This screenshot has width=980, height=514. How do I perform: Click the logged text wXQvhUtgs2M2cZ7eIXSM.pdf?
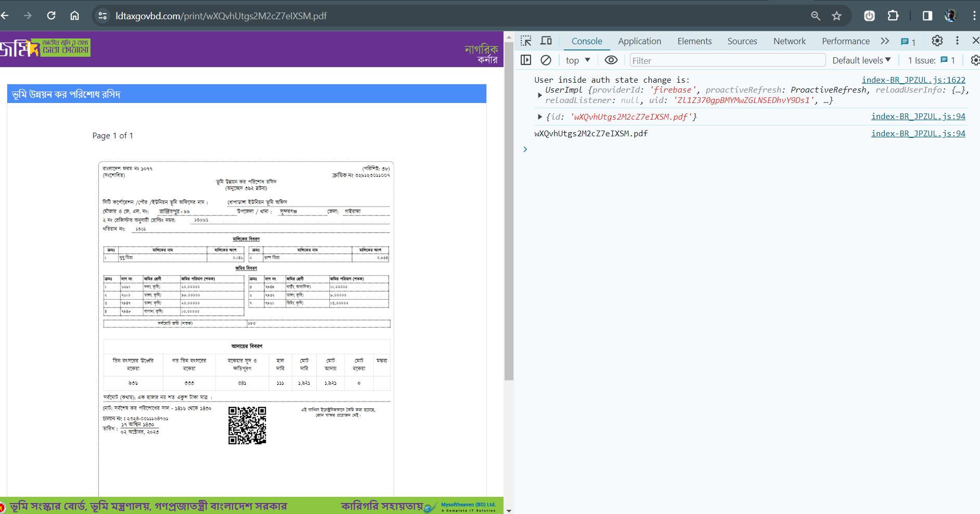(591, 134)
